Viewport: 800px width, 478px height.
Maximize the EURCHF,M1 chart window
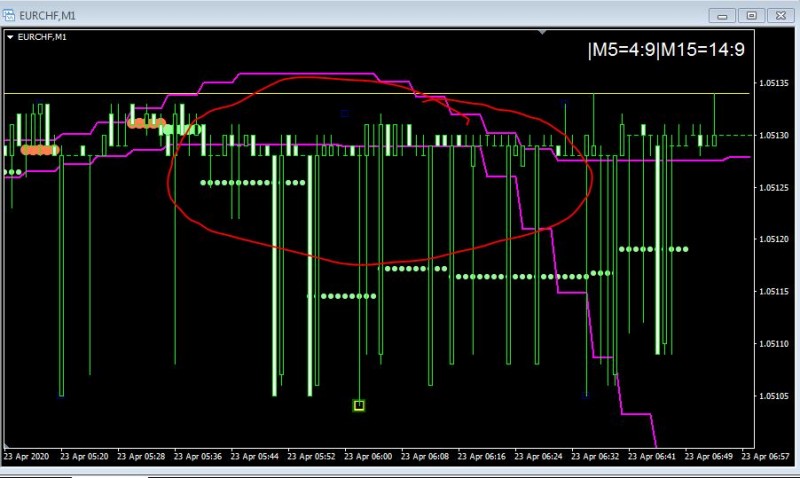[x=752, y=16]
